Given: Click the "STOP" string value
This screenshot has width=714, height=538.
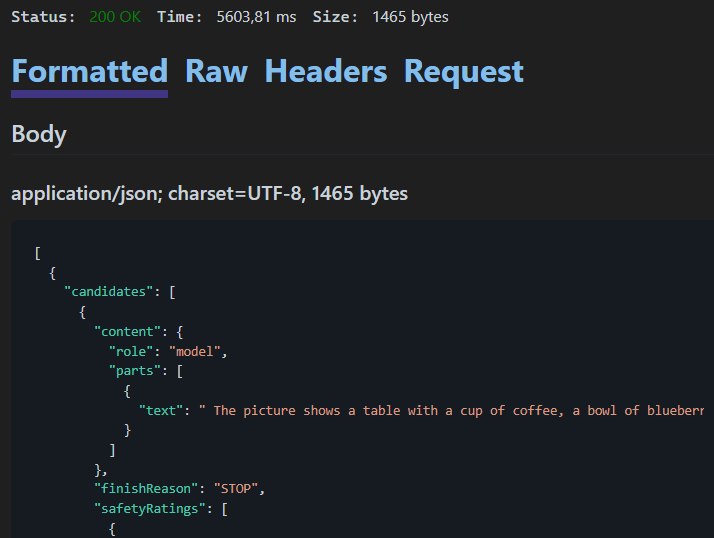Looking at the screenshot, I should (x=235, y=489).
